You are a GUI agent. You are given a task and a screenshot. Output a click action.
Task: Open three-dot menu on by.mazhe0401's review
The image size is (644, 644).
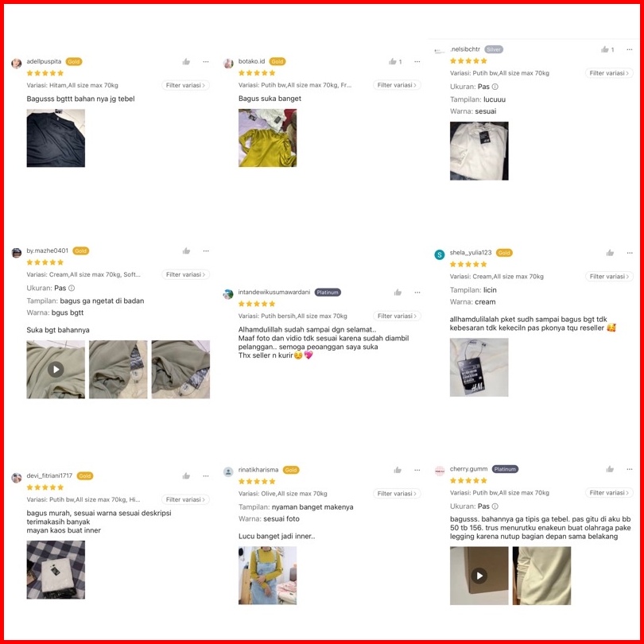(206, 251)
